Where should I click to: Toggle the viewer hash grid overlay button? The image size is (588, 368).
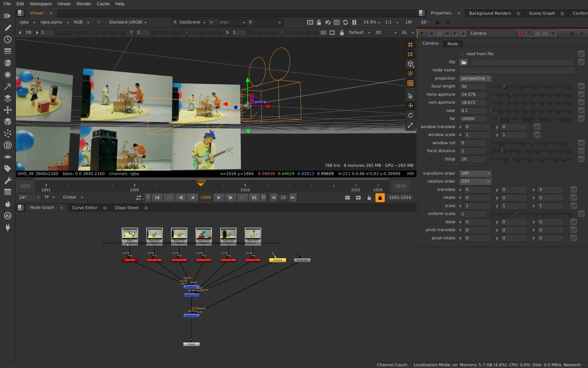pyautogui.click(x=411, y=44)
